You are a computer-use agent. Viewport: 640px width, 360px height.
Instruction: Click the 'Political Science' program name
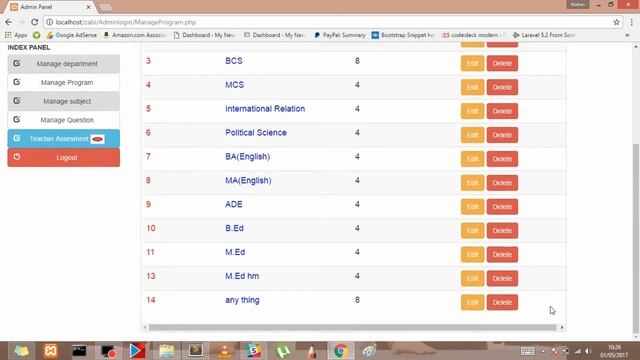[256, 133]
